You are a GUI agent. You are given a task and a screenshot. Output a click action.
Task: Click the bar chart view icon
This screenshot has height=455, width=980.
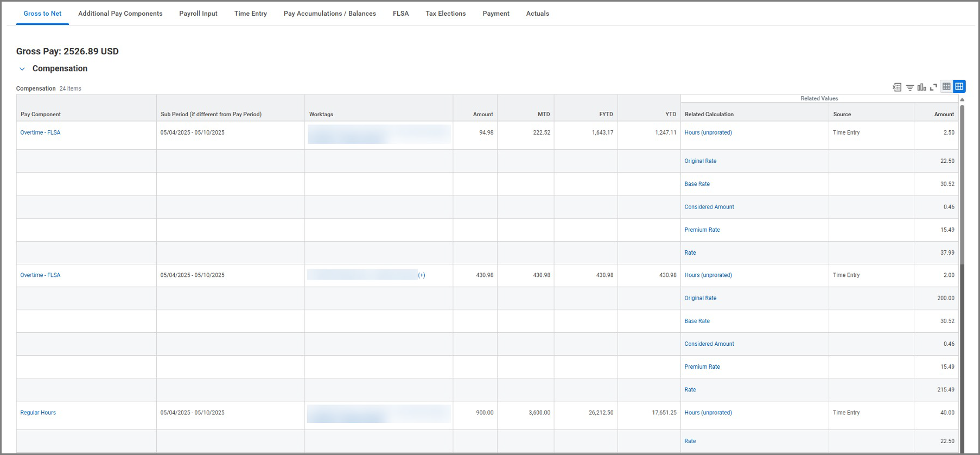[922, 87]
